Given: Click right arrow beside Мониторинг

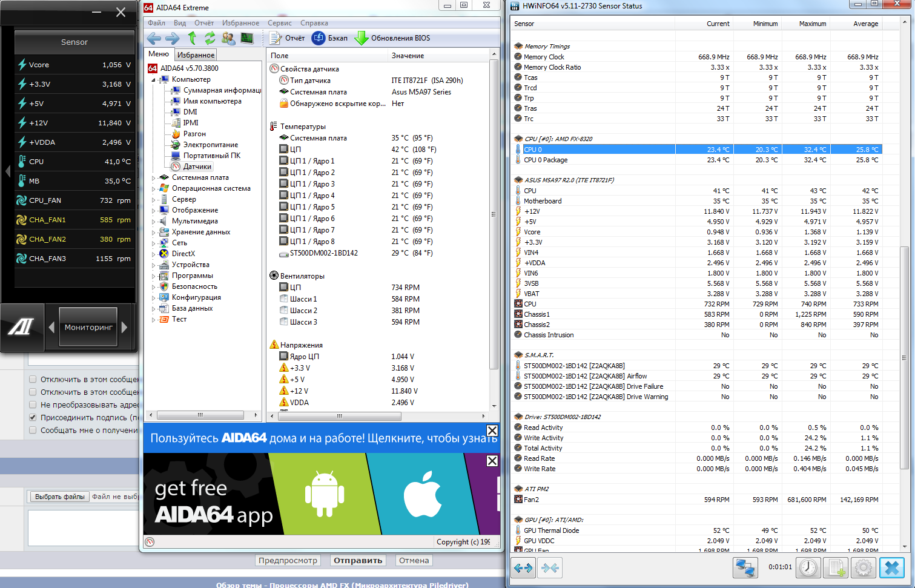Looking at the screenshot, I should pos(124,327).
